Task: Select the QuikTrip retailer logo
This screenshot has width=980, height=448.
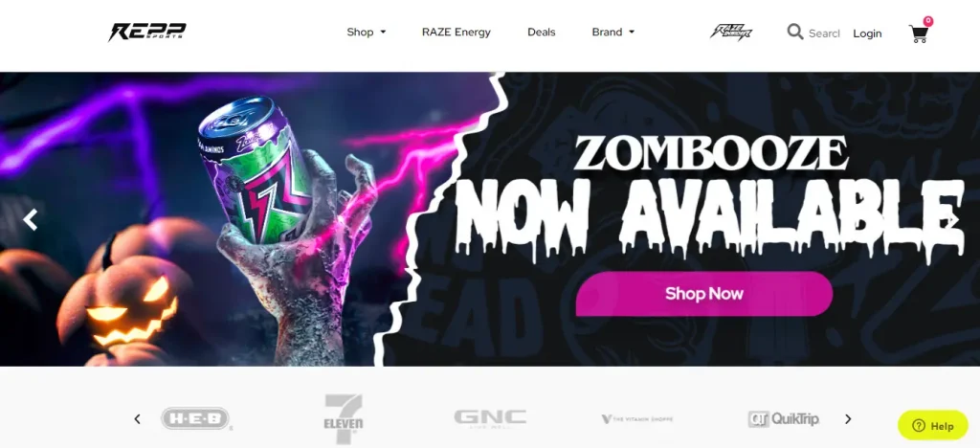Action: coord(784,418)
